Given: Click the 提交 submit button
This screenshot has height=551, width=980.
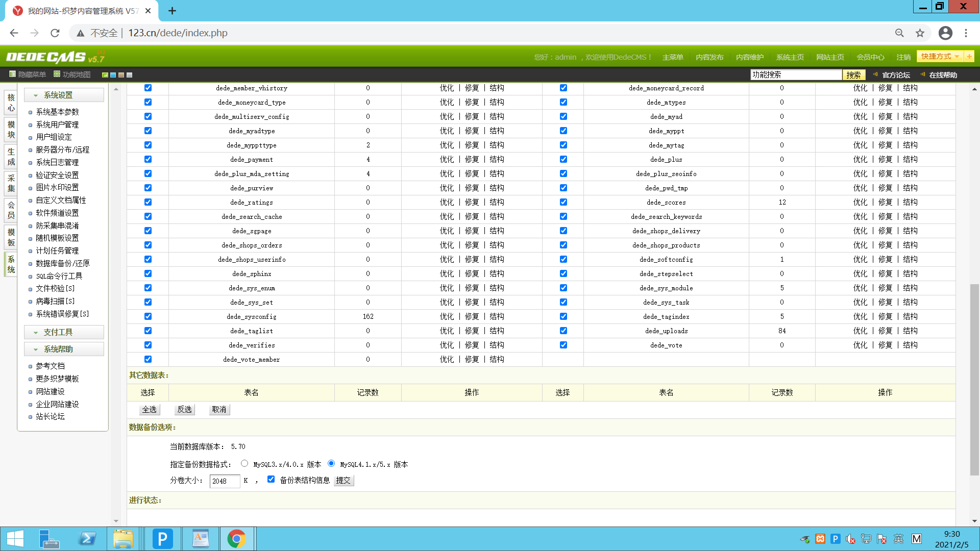Looking at the screenshot, I should [344, 481].
